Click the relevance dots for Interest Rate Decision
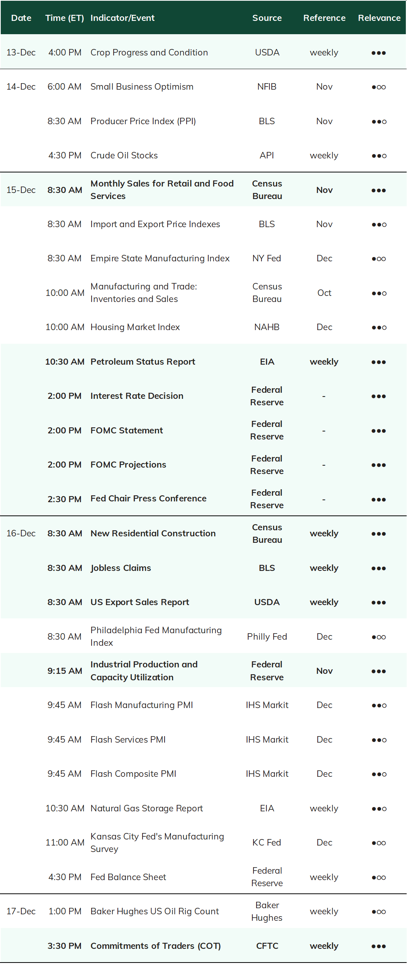 click(x=378, y=397)
